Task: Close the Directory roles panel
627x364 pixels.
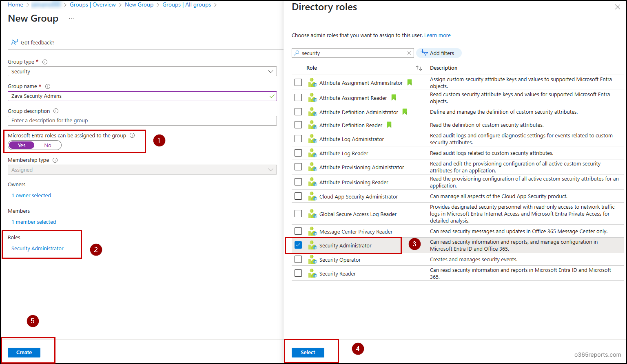Action: click(x=617, y=7)
